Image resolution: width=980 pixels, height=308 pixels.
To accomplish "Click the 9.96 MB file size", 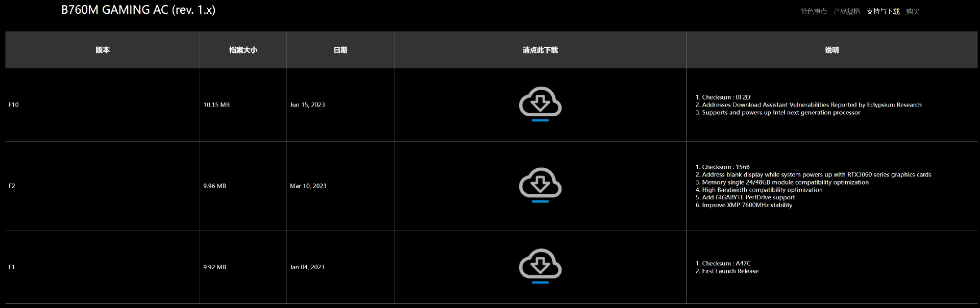I will (x=214, y=186).
